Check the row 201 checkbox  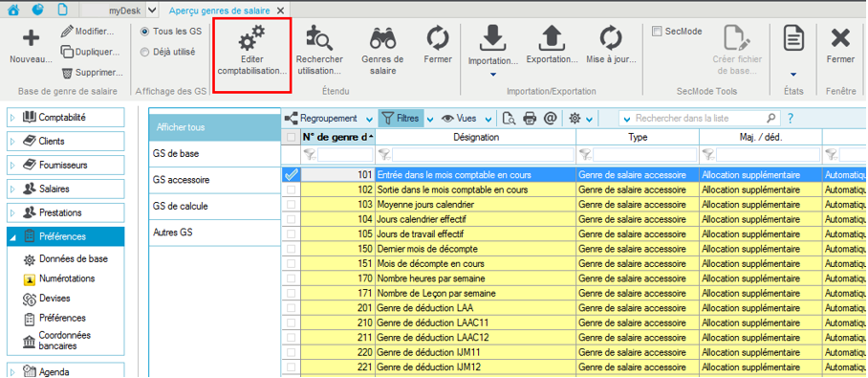point(291,307)
